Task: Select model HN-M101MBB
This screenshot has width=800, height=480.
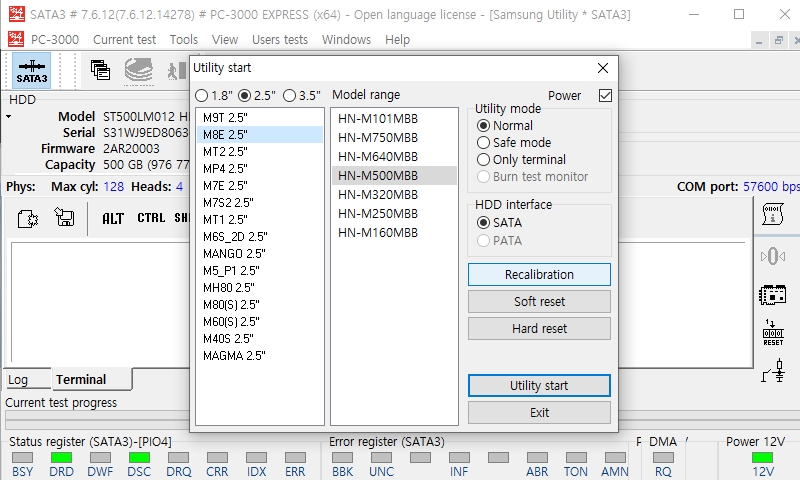Action: pyautogui.click(x=394, y=119)
